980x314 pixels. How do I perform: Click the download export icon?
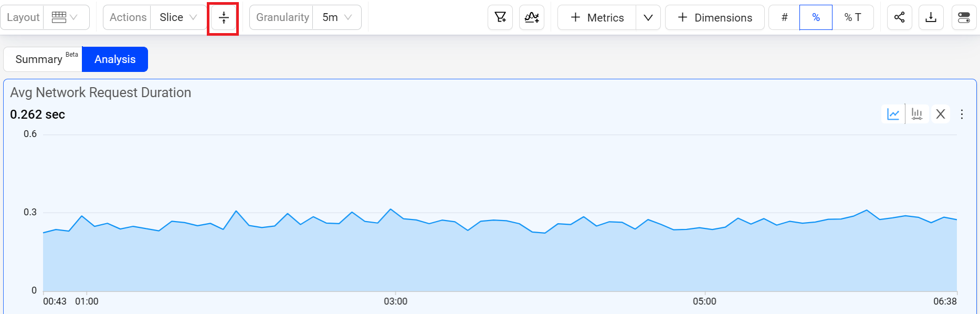pos(931,17)
